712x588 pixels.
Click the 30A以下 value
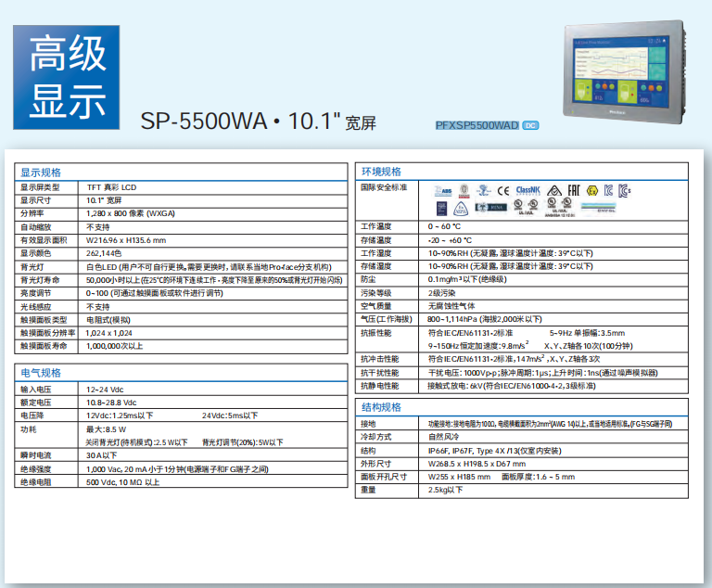click(x=101, y=455)
